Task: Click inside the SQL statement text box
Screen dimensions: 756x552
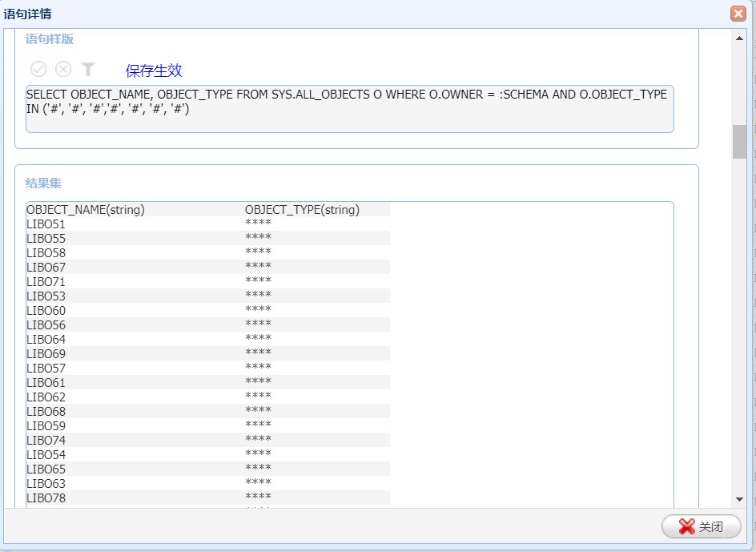Action: coord(349,109)
